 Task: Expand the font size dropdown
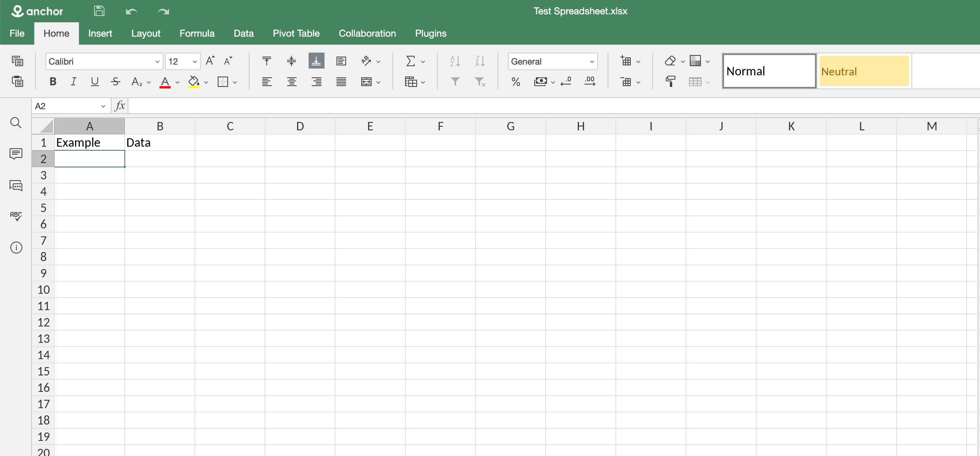tap(195, 61)
